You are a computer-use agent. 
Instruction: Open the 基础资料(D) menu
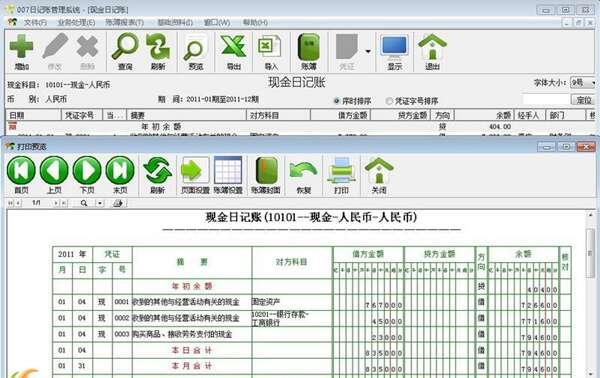175,23
